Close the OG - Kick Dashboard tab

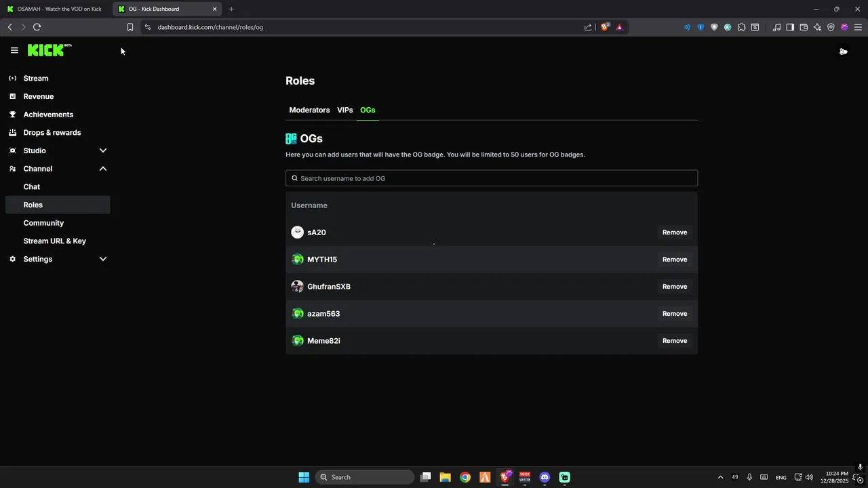pyautogui.click(x=215, y=9)
